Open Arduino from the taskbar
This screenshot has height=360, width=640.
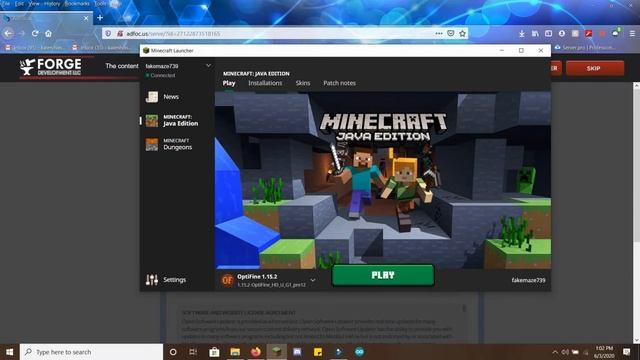359,352
